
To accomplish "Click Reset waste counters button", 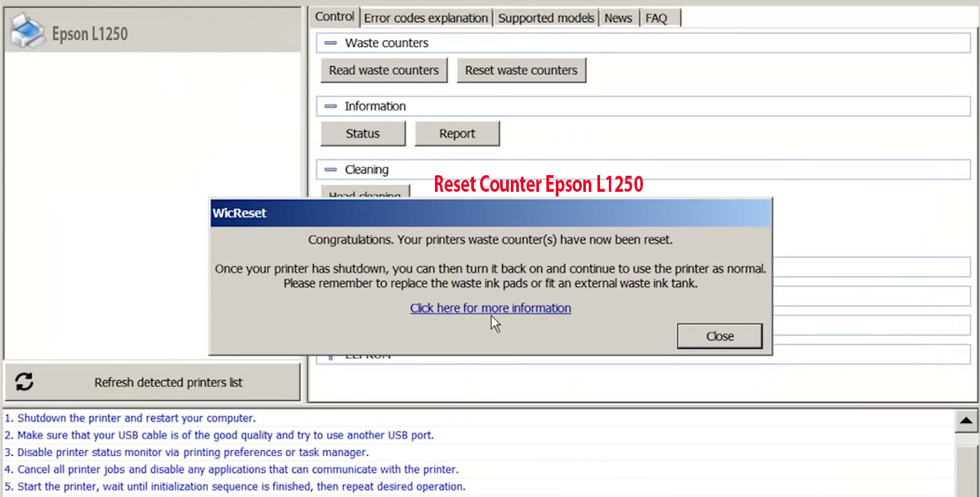I will [x=521, y=70].
